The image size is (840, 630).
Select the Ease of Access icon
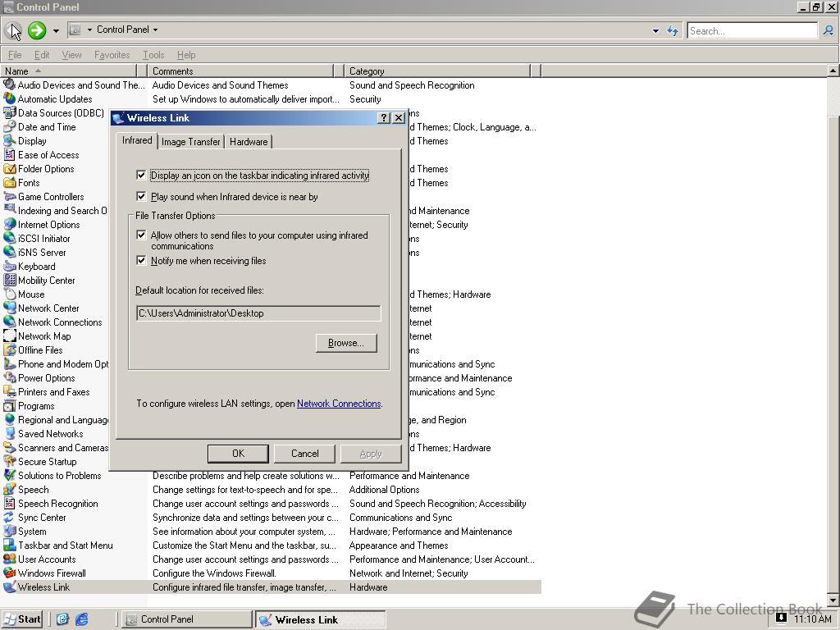point(10,154)
